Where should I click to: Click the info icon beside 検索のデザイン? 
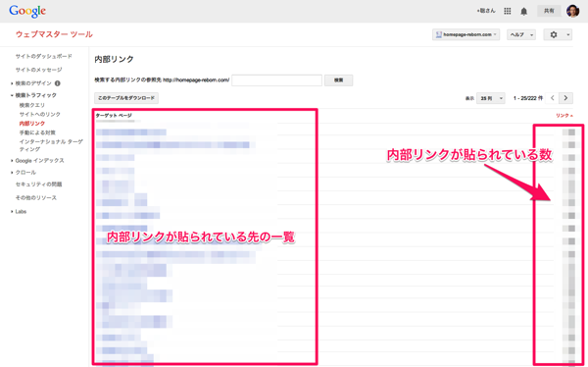(x=58, y=83)
